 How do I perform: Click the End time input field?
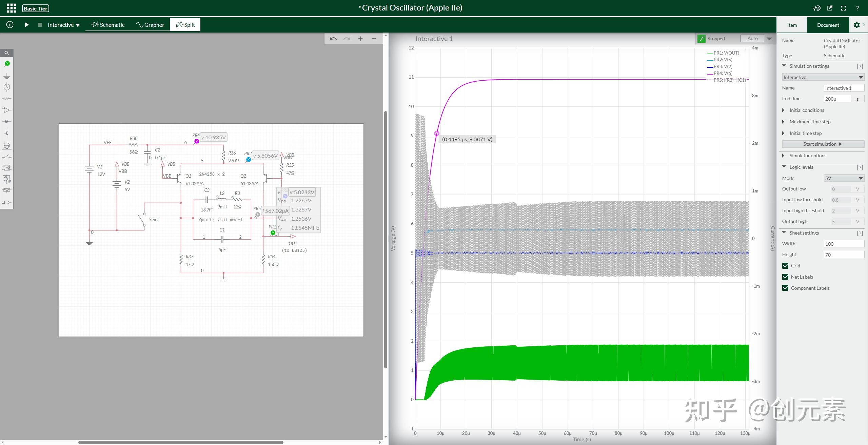tap(837, 99)
